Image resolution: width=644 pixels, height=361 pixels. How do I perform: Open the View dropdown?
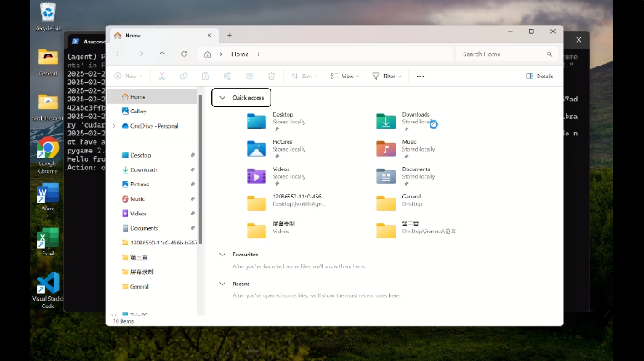pos(345,76)
